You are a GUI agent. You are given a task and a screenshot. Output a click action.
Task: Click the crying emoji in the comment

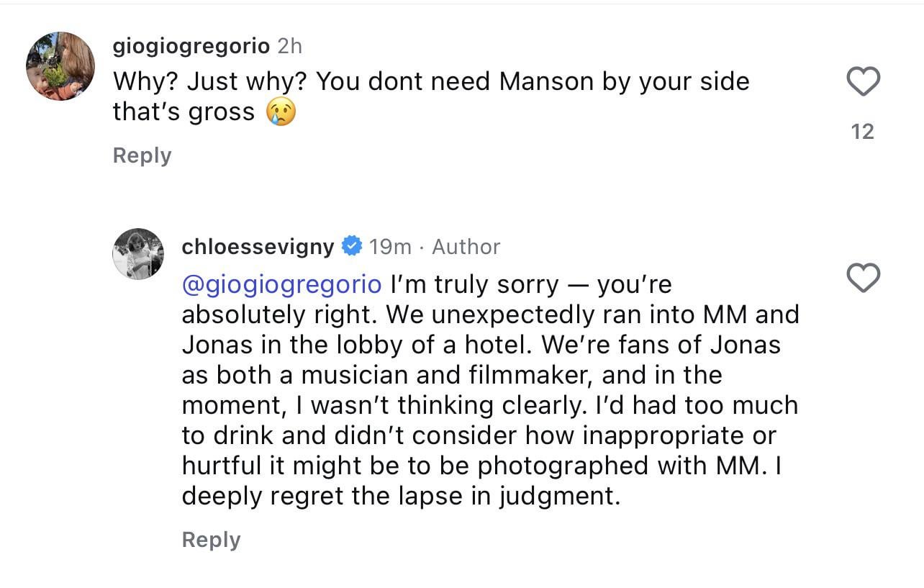coord(281,112)
